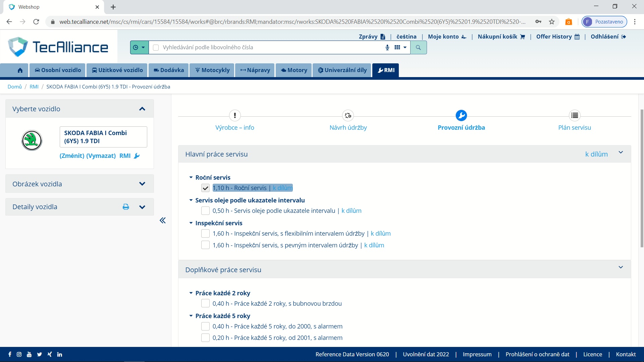Click the Skoda brand logo
Screen dimensions: 644x362
coord(32,140)
